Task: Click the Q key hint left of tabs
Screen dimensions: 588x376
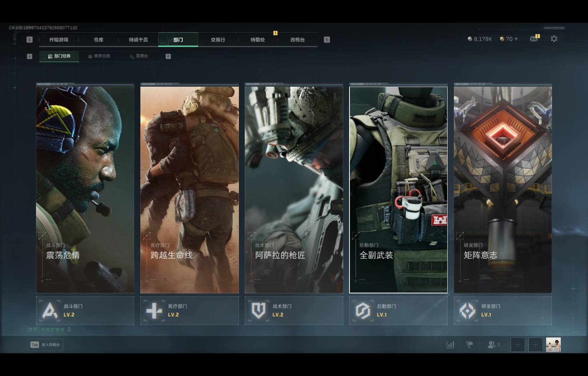Action: pos(30,40)
